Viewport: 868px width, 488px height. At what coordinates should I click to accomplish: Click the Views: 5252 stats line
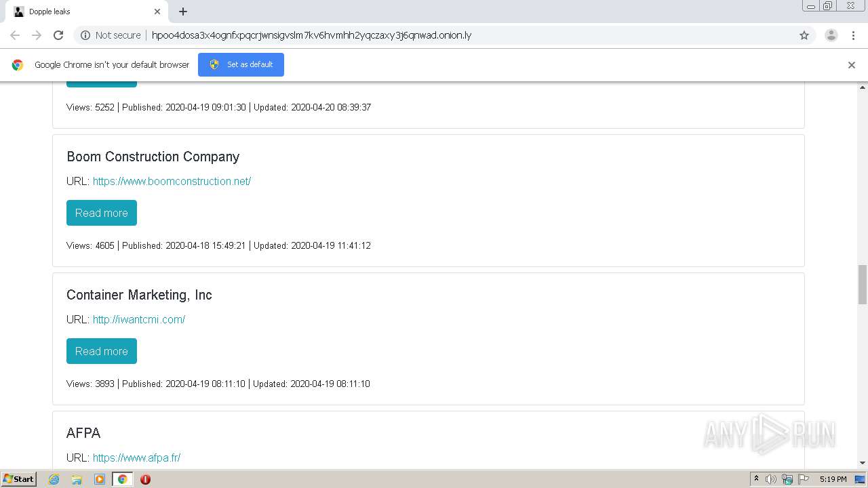click(x=218, y=107)
